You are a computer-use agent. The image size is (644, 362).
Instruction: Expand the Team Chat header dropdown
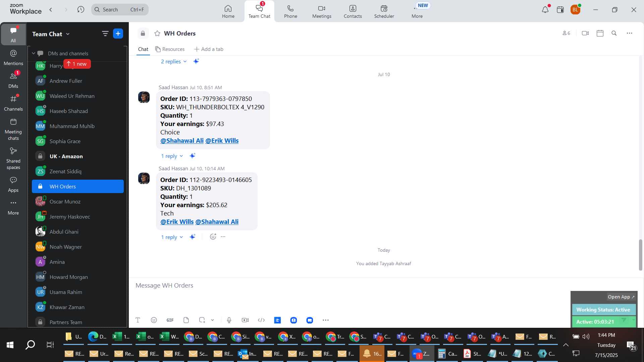pos(68,34)
